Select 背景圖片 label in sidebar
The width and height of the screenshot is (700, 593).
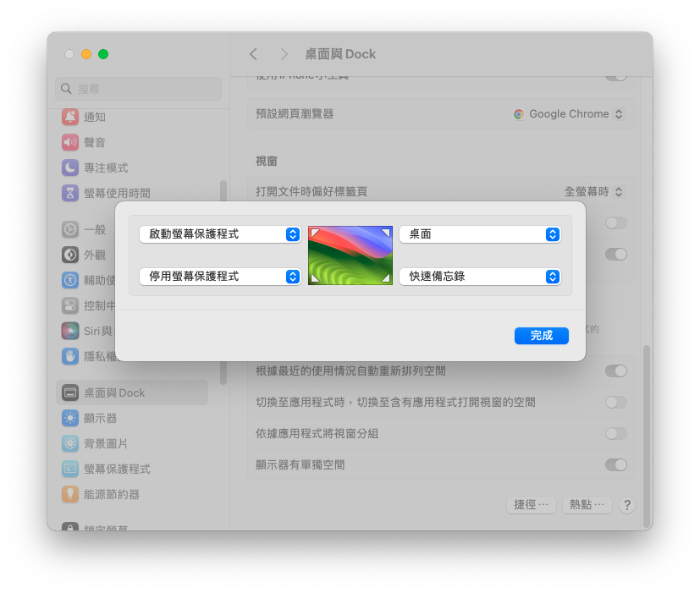(106, 443)
